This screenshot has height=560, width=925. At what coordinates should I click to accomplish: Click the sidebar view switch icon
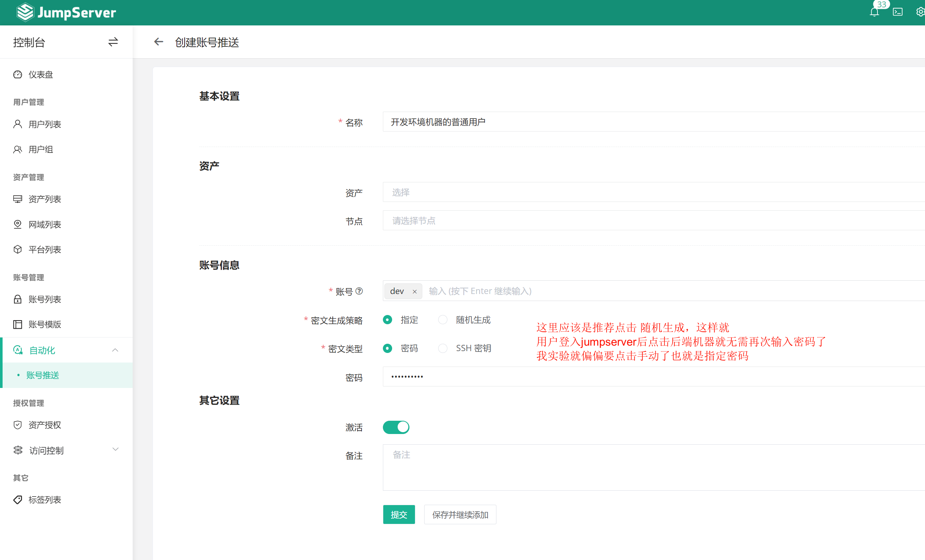click(113, 42)
